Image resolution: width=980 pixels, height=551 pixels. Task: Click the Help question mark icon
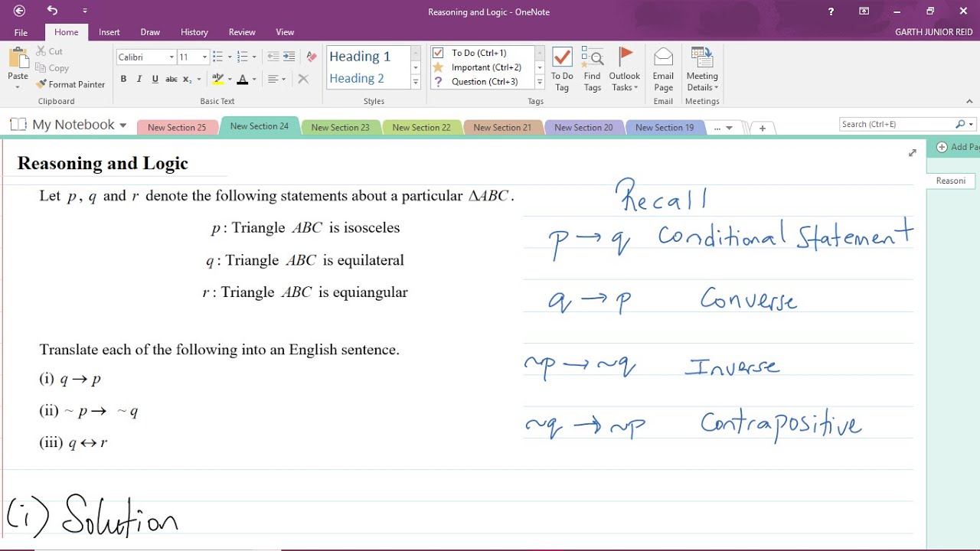click(x=831, y=11)
